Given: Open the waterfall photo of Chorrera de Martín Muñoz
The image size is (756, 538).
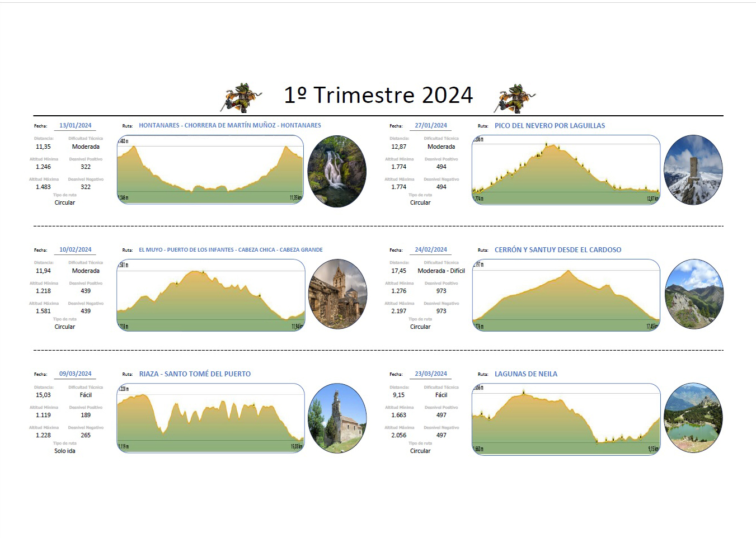Looking at the screenshot, I should pyautogui.click(x=337, y=171).
